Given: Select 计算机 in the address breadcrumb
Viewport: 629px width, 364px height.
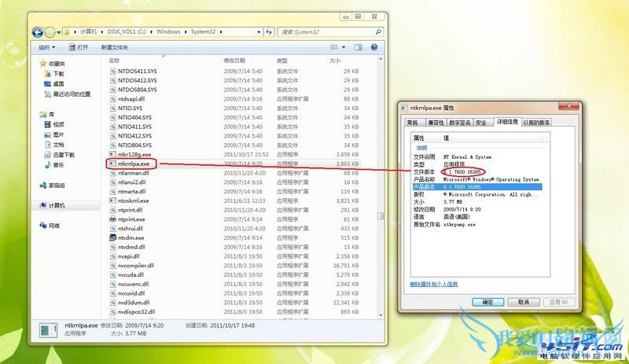Looking at the screenshot, I should click(x=88, y=31).
